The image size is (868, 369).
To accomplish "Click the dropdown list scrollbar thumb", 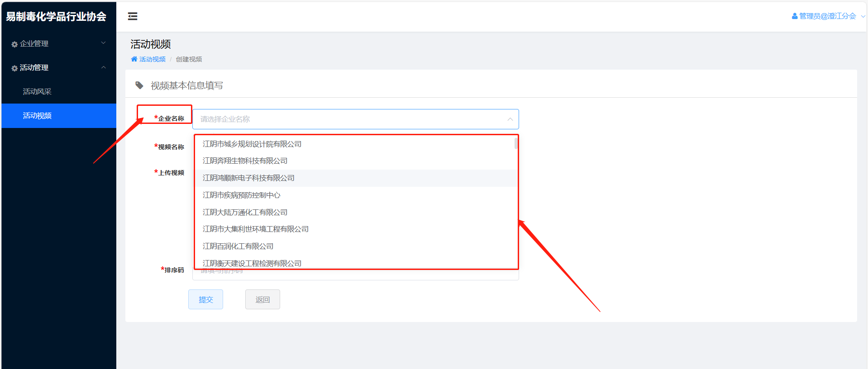I will tap(516, 143).
